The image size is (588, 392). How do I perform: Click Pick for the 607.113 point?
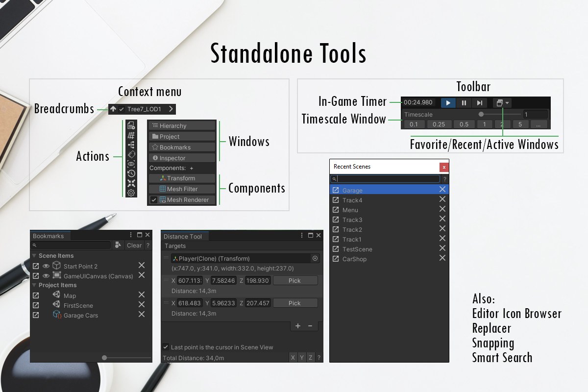[294, 281]
